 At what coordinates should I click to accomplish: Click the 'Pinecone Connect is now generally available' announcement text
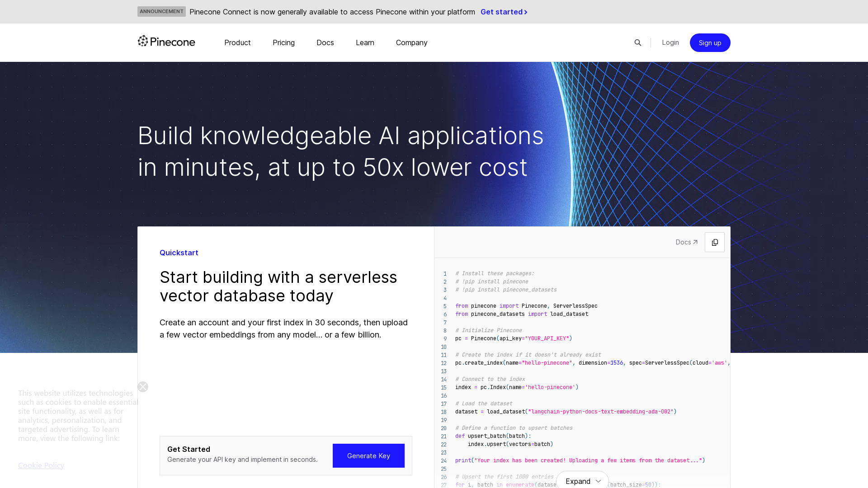click(x=332, y=12)
